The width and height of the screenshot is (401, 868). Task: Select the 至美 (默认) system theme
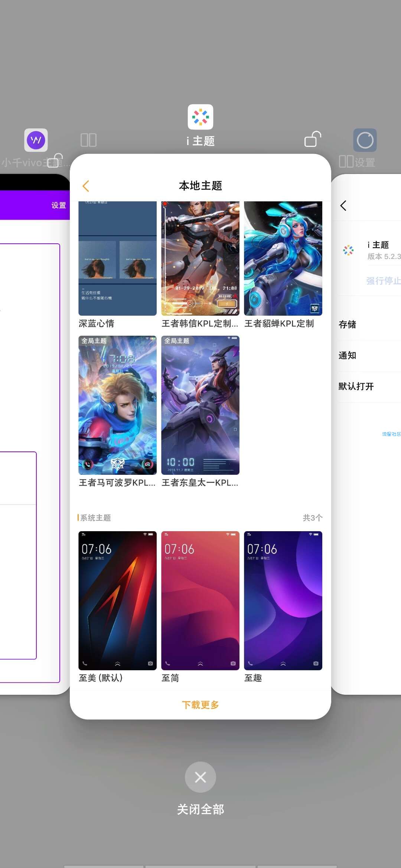click(x=118, y=601)
